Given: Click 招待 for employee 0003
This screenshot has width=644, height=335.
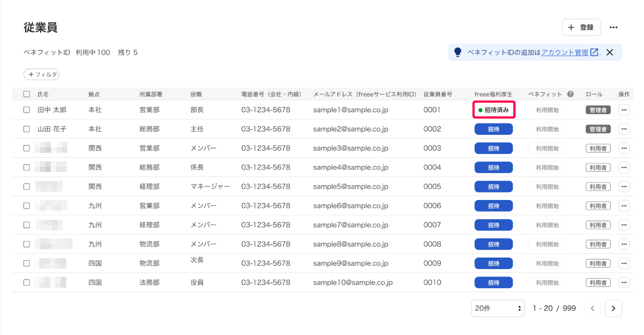Looking at the screenshot, I should 493,148.
